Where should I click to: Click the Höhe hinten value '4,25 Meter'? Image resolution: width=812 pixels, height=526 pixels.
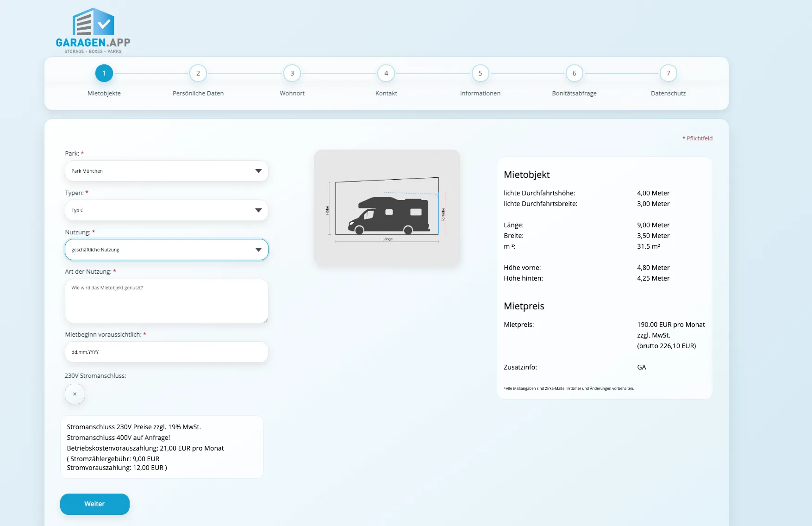(653, 278)
